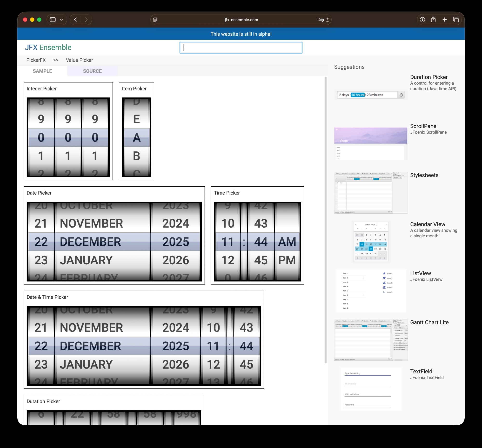Select JANUARY in the Date Picker wheel
Screen dimensions: 482x448
(86, 260)
